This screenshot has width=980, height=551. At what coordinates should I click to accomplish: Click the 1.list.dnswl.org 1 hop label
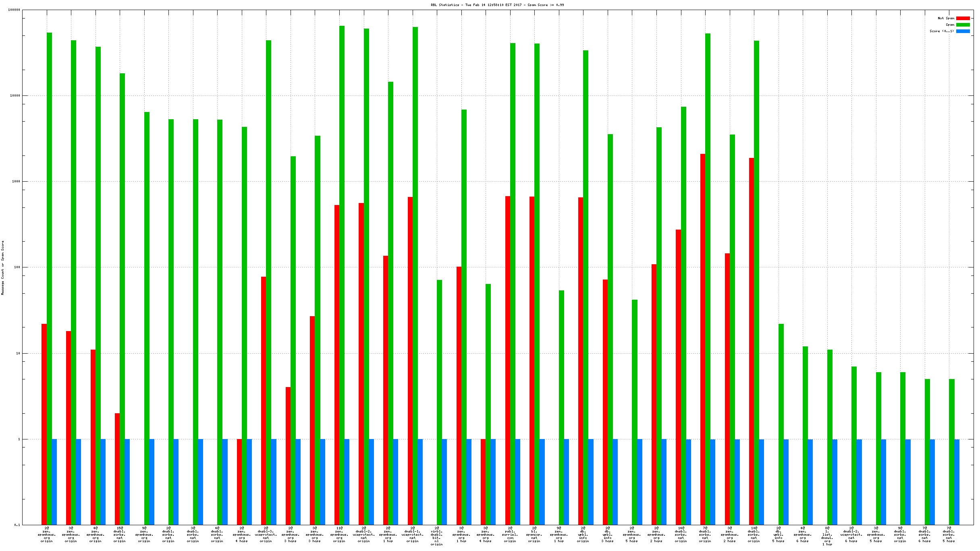click(827, 536)
